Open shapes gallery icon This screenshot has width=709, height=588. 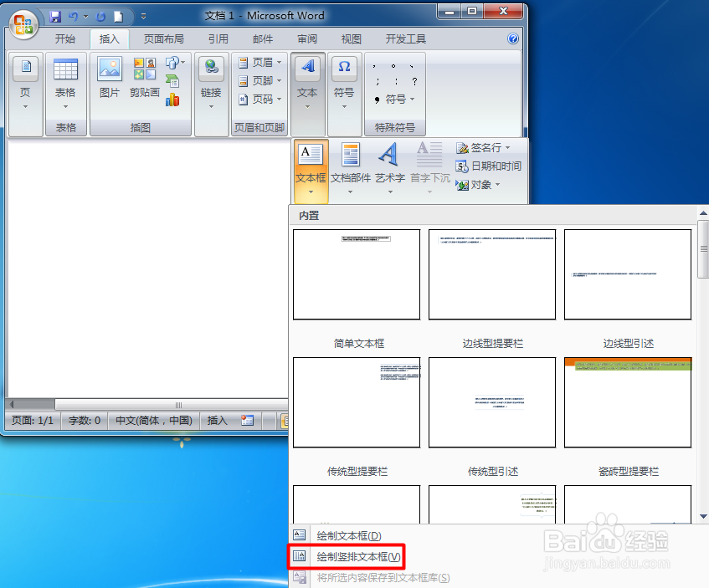click(x=175, y=63)
